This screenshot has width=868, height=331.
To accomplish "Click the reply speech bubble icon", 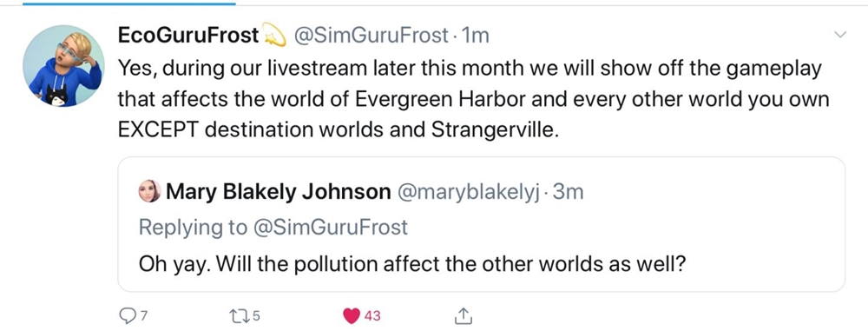I will click(128, 315).
